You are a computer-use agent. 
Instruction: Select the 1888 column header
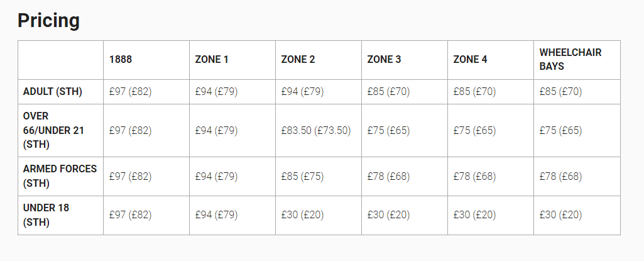click(x=121, y=60)
